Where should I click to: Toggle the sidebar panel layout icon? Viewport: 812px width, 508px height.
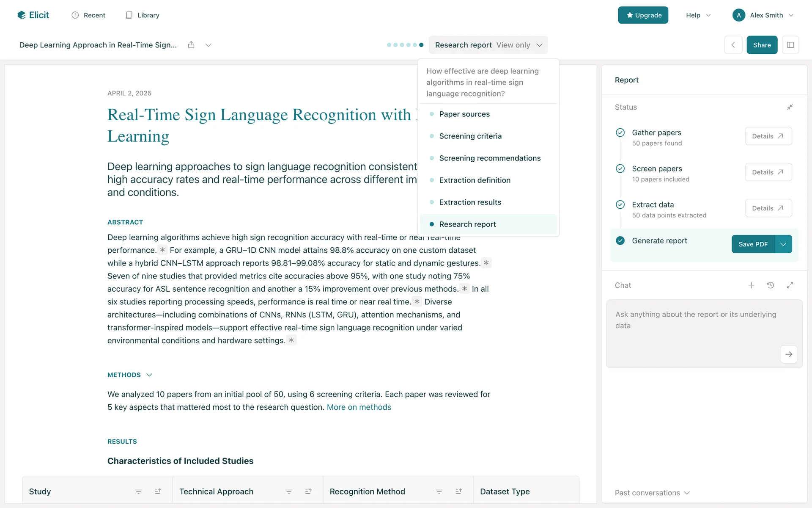click(790, 45)
